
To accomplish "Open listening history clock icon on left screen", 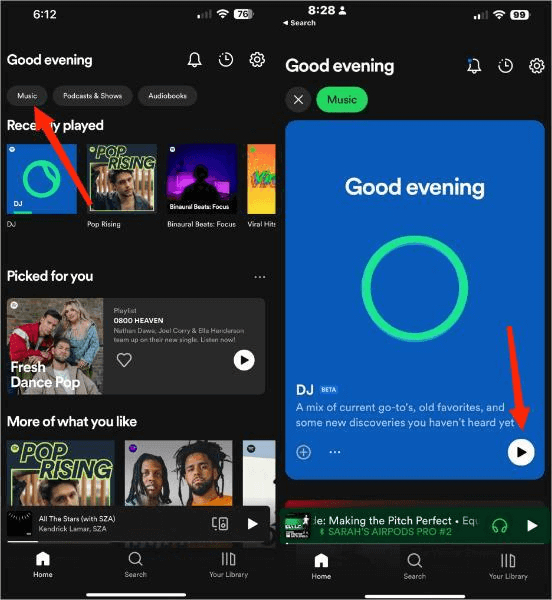I will pos(226,60).
